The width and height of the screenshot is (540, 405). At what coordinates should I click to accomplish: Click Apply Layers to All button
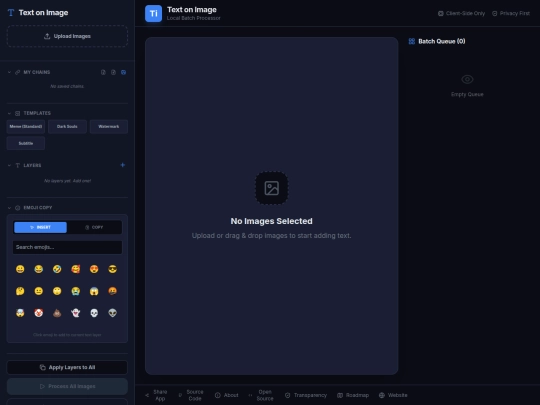click(67, 367)
